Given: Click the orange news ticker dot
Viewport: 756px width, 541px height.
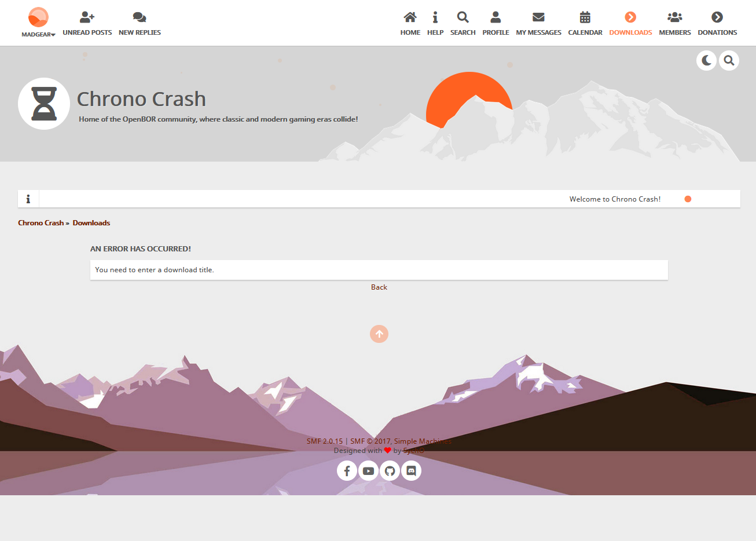Looking at the screenshot, I should pos(688,199).
